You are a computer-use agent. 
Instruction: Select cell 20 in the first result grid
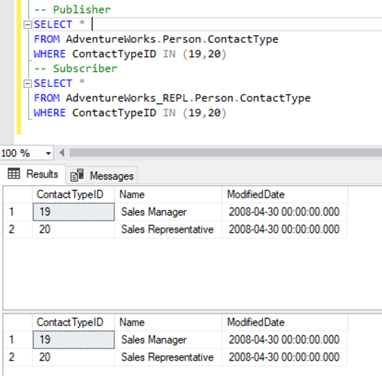[73, 229]
